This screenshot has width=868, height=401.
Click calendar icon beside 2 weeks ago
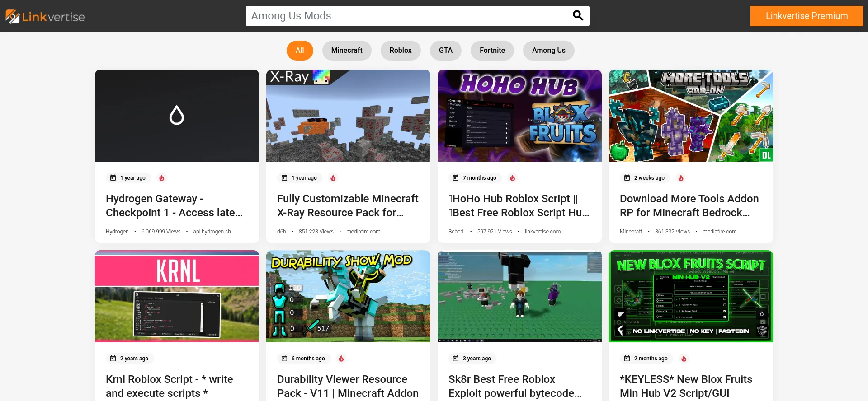pyautogui.click(x=627, y=178)
